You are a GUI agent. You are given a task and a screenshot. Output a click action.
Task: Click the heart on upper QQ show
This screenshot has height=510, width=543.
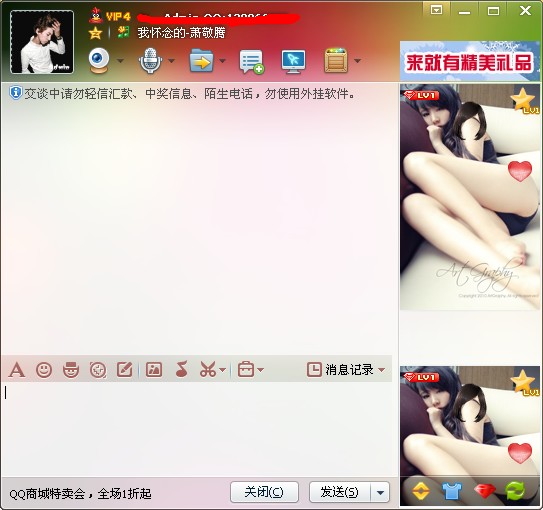520,171
